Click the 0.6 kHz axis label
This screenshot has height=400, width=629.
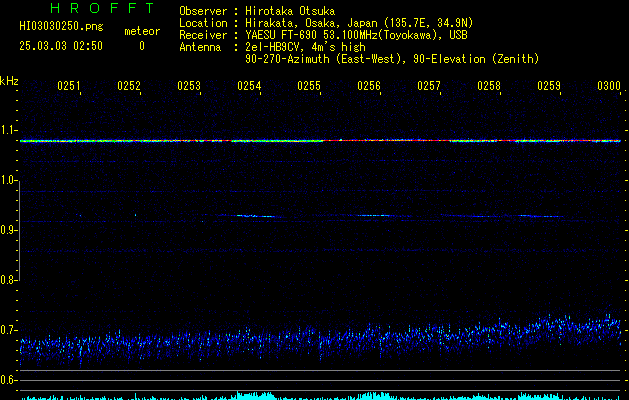tap(8, 380)
